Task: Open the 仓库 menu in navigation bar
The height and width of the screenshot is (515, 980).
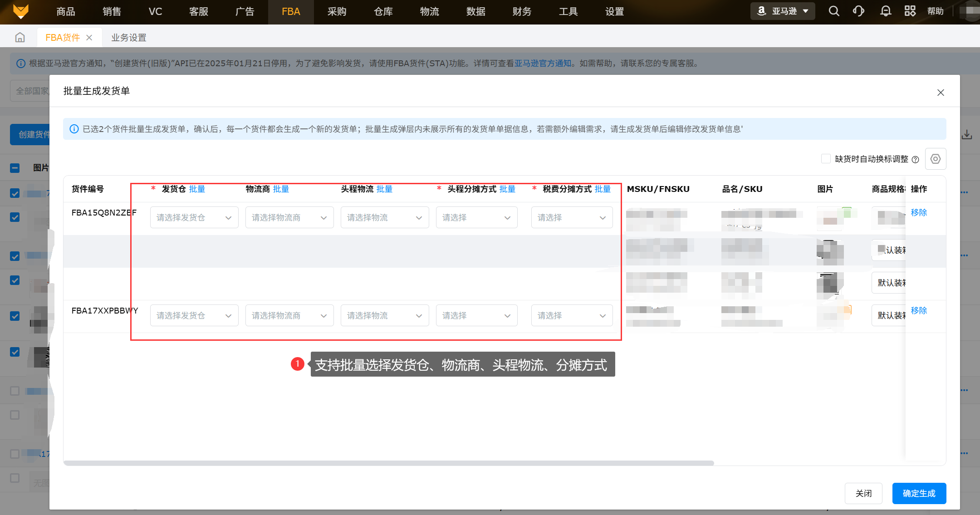Action: pyautogui.click(x=383, y=12)
